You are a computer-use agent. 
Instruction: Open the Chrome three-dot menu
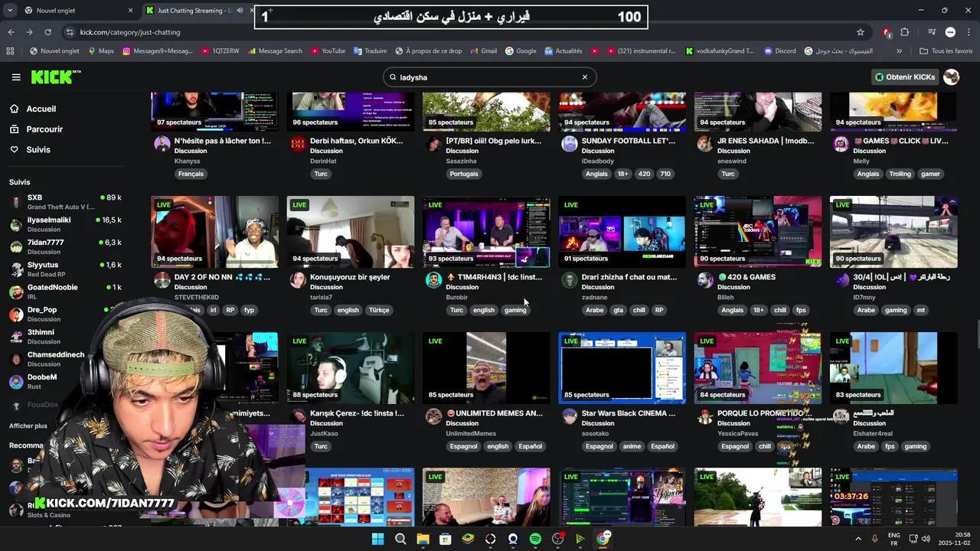(969, 32)
